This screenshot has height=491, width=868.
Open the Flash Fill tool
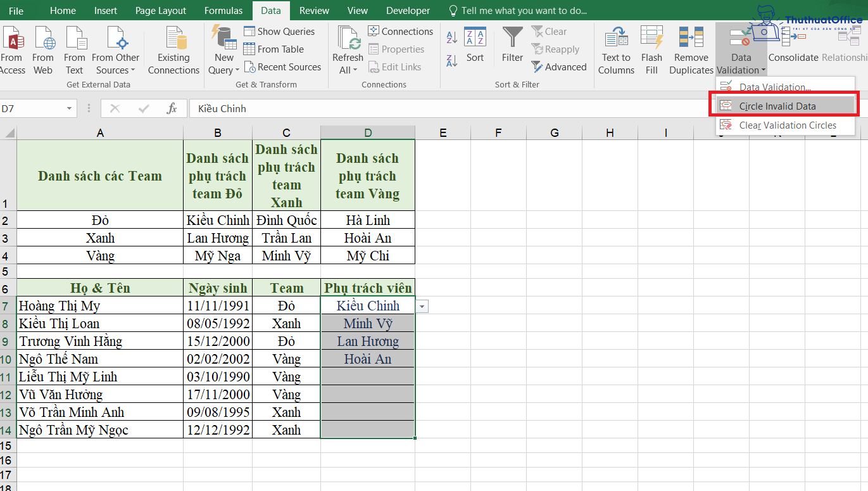651,49
